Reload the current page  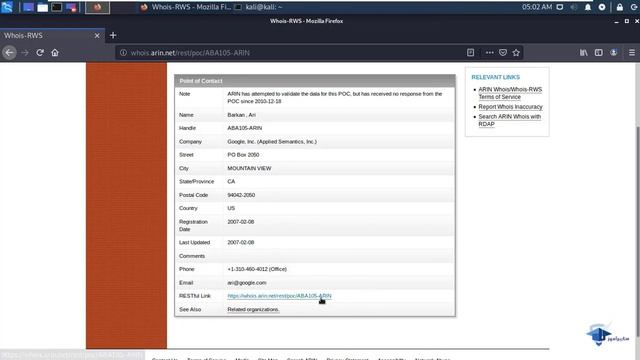pos(40,53)
